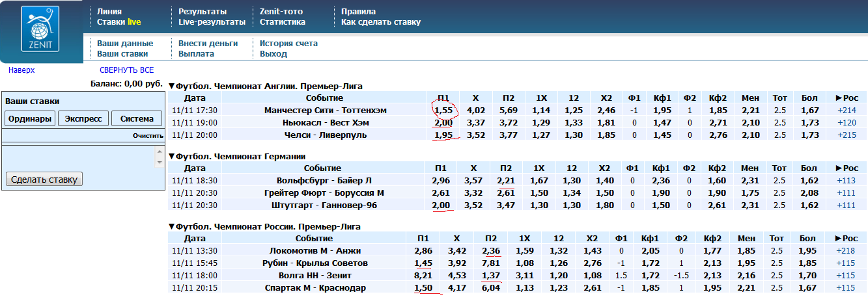Expand +113 markets for Вольфсбург - Байер Л

pos(847,181)
